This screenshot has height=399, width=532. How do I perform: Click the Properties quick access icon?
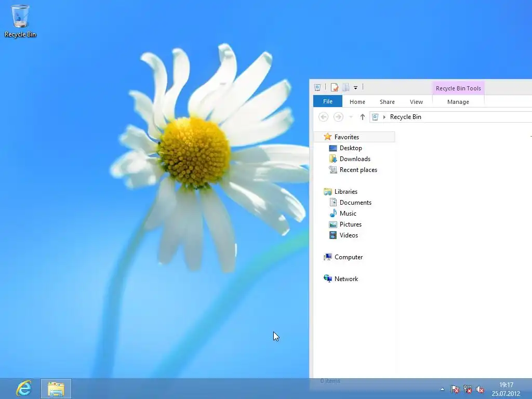(334, 87)
